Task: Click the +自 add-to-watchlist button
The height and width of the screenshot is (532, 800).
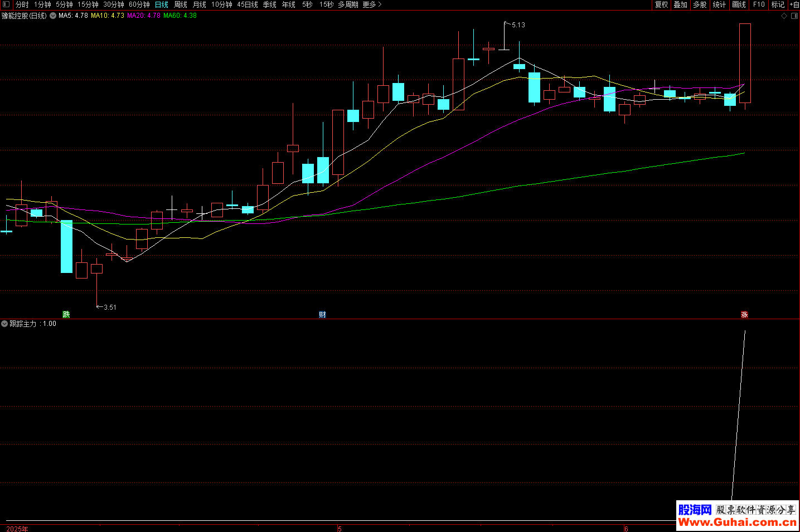Action: 794,4
